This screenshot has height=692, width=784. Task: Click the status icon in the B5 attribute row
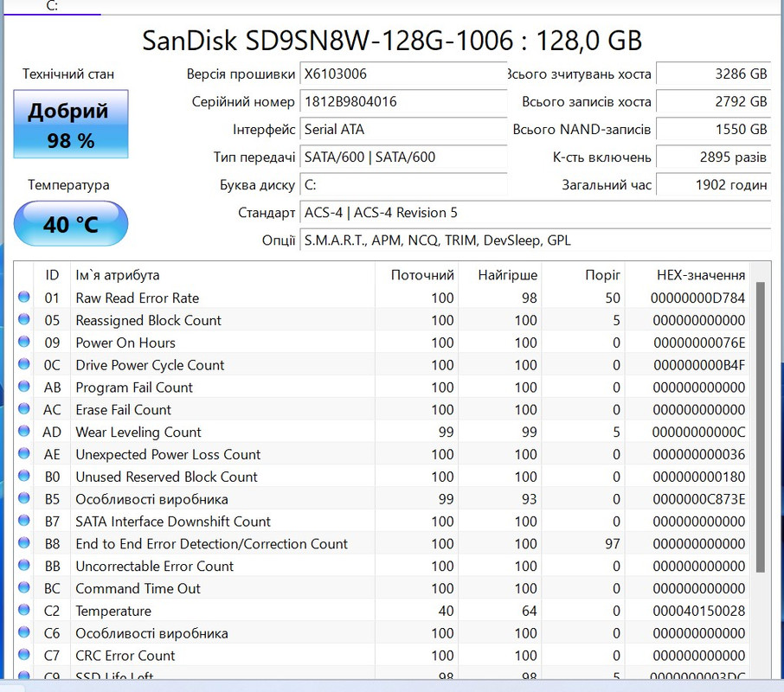click(23, 498)
